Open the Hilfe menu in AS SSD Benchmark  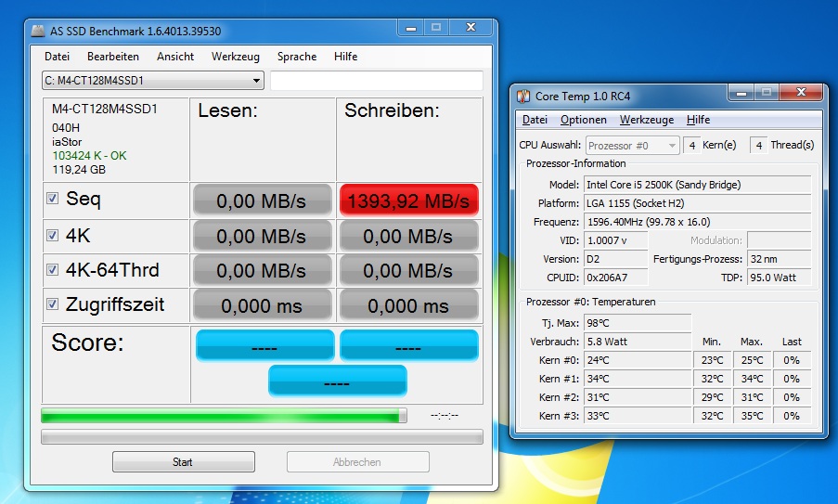[x=346, y=56]
